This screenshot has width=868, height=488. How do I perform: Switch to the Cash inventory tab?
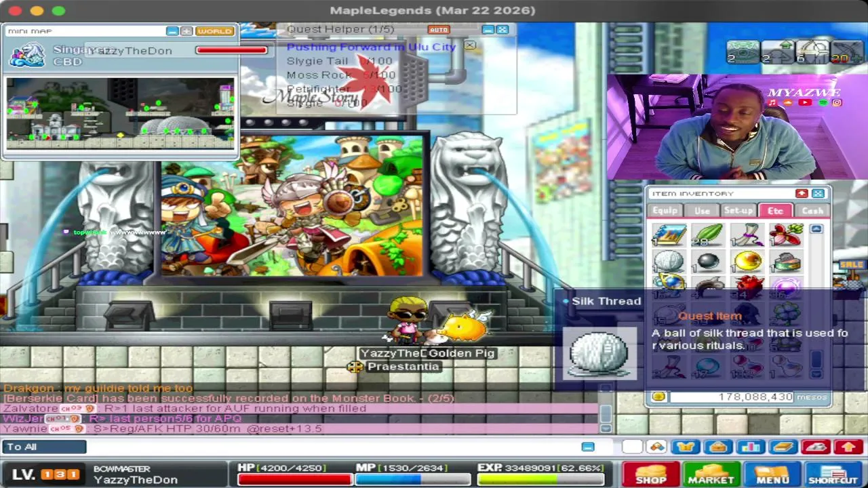[x=812, y=211]
